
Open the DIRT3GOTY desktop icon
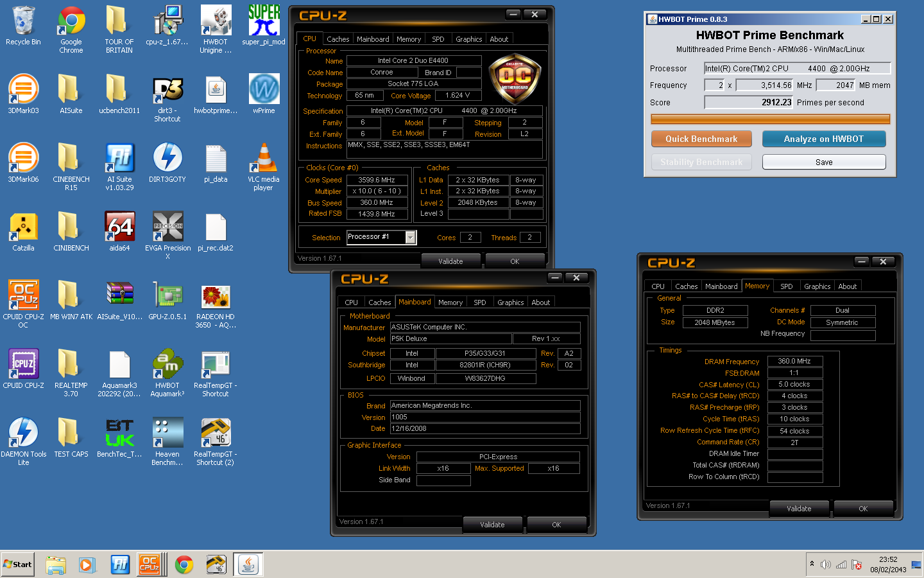(x=167, y=162)
